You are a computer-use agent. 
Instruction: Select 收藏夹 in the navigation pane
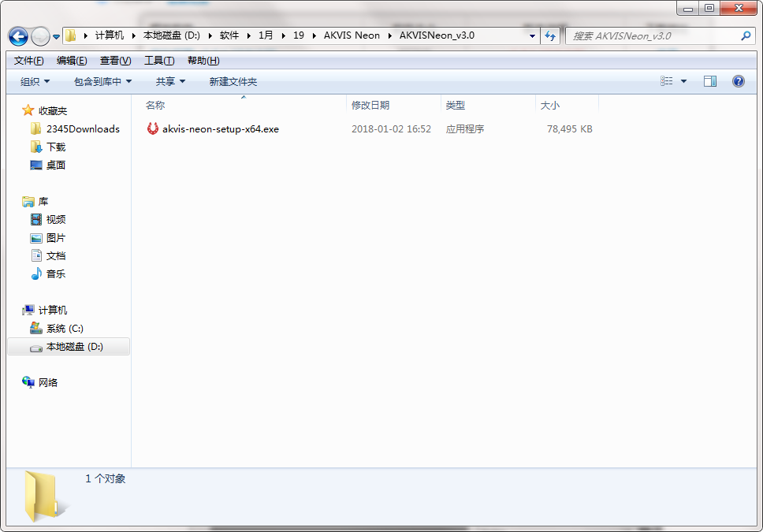(x=53, y=111)
